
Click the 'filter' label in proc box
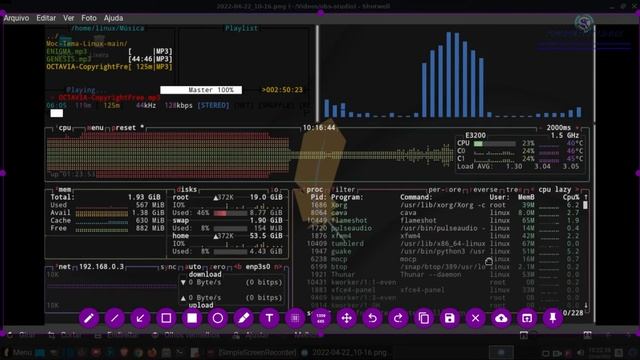pos(343,190)
